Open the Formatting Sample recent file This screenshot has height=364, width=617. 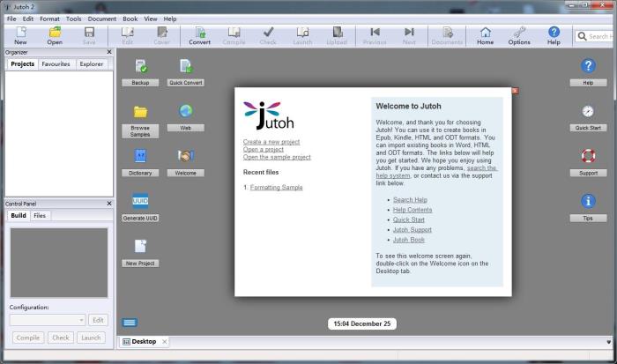coord(276,188)
